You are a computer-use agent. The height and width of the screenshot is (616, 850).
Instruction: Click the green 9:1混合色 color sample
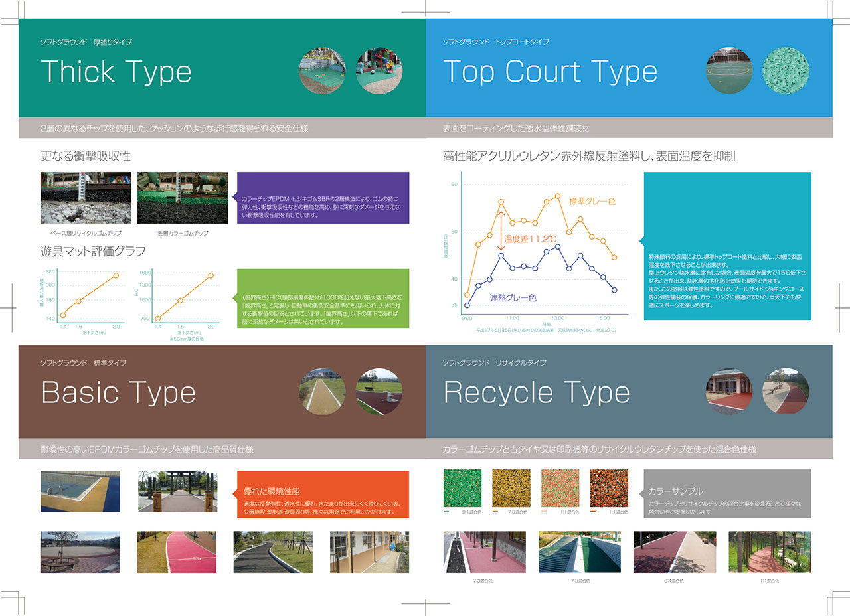click(x=462, y=488)
